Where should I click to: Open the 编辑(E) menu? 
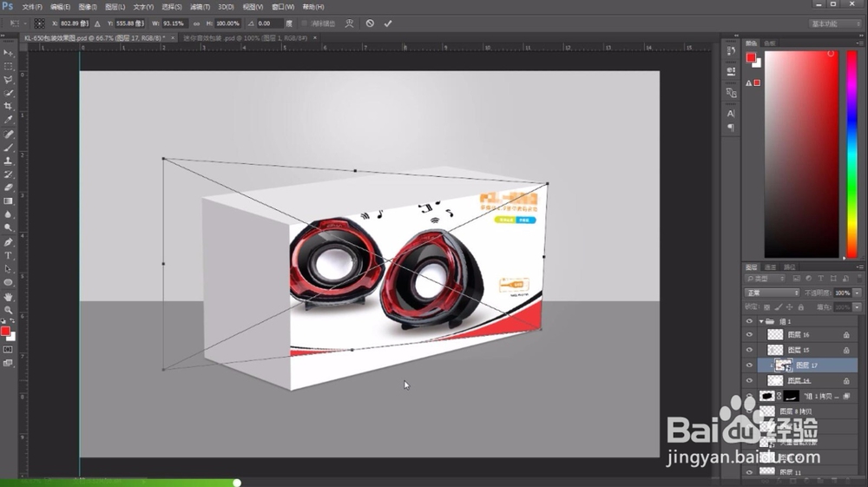pyautogui.click(x=61, y=7)
